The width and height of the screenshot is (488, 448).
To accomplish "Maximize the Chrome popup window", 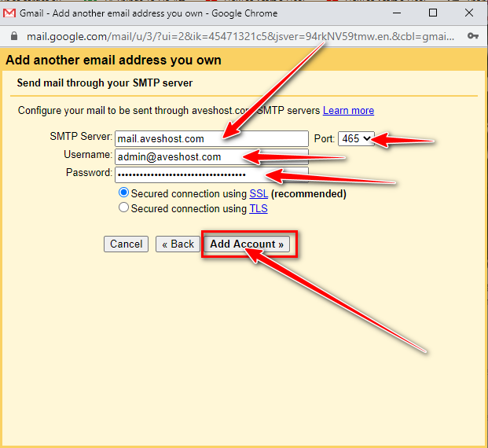I will [433, 13].
